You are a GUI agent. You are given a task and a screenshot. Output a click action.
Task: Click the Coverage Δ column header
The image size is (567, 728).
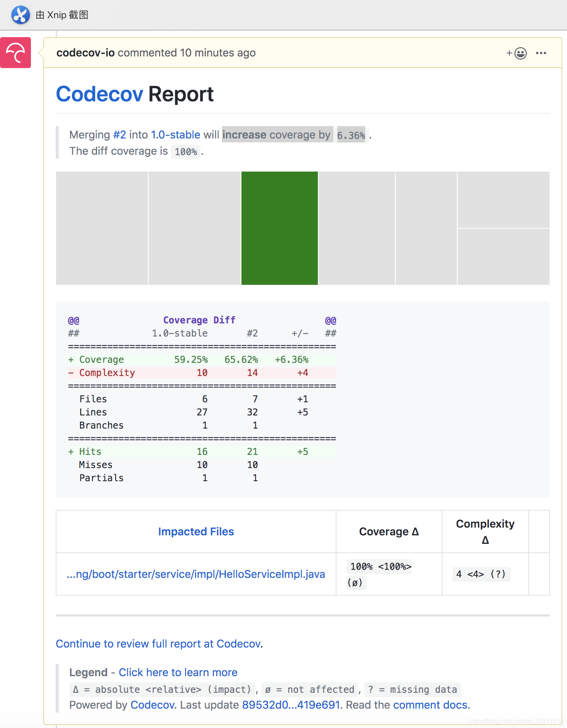[x=389, y=531]
